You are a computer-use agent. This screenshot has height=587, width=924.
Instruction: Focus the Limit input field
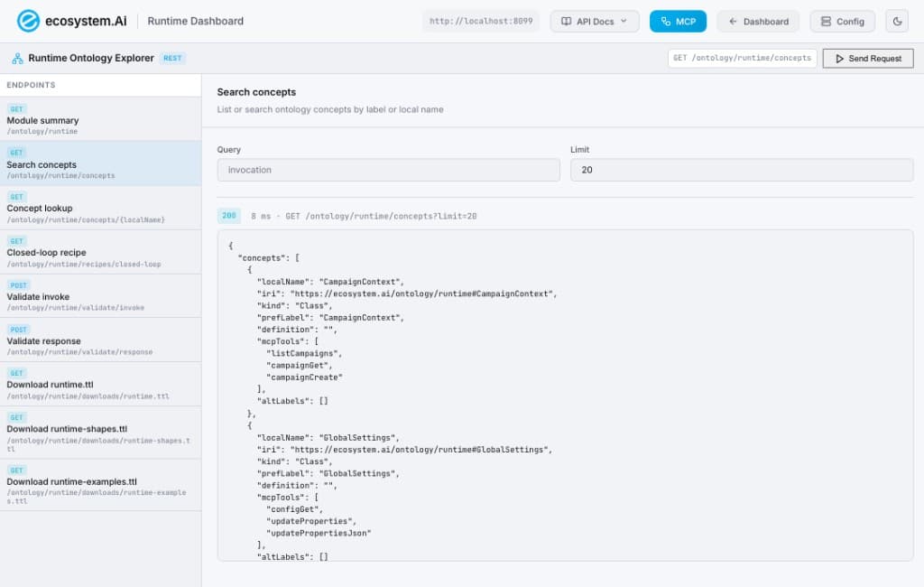(x=742, y=170)
